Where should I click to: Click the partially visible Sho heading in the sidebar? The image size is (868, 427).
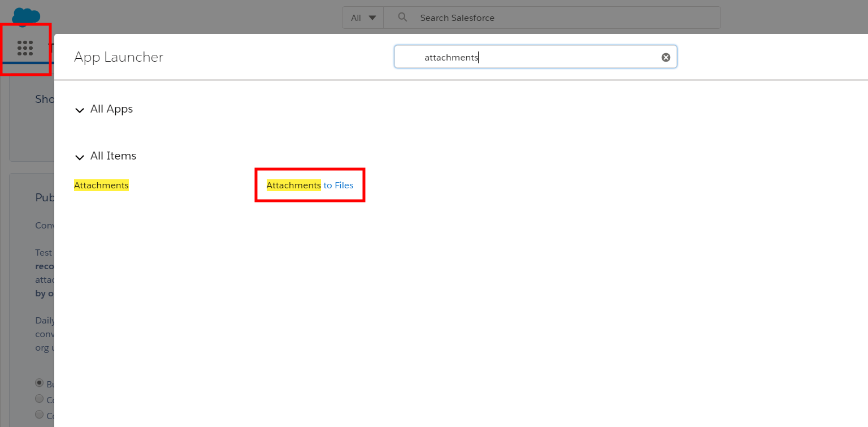[45, 98]
